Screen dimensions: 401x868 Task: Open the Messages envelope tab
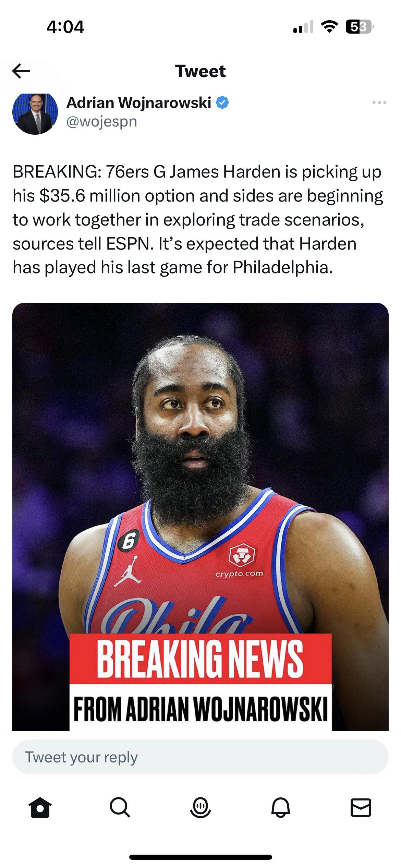click(x=361, y=808)
